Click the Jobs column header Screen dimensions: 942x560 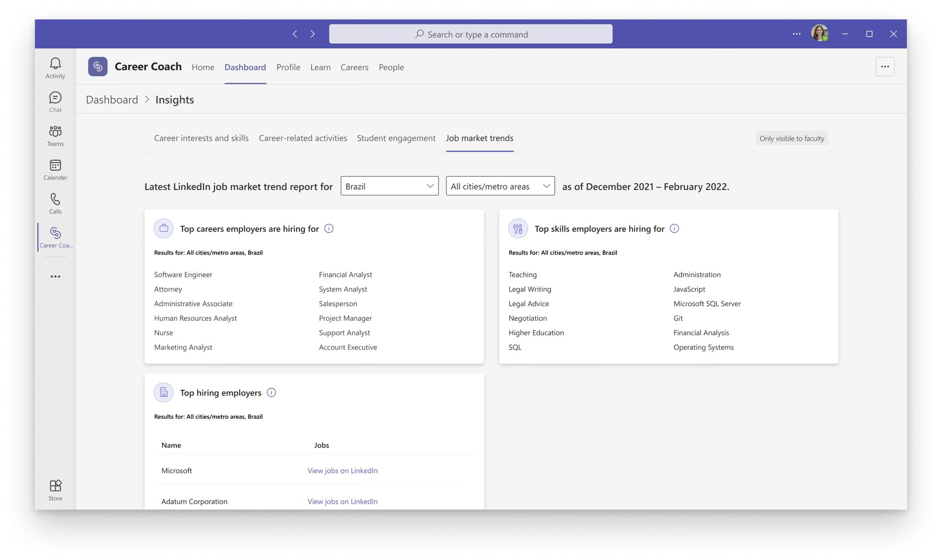pyautogui.click(x=321, y=445)
